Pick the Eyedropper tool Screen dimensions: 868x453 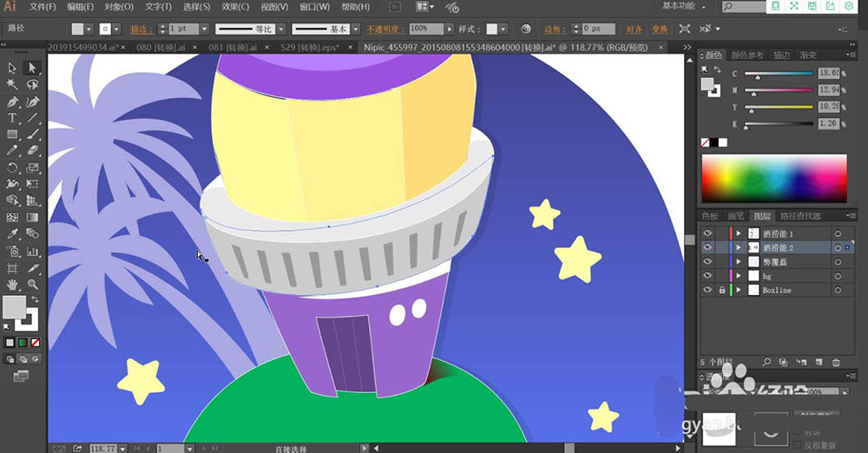[12, 234]
